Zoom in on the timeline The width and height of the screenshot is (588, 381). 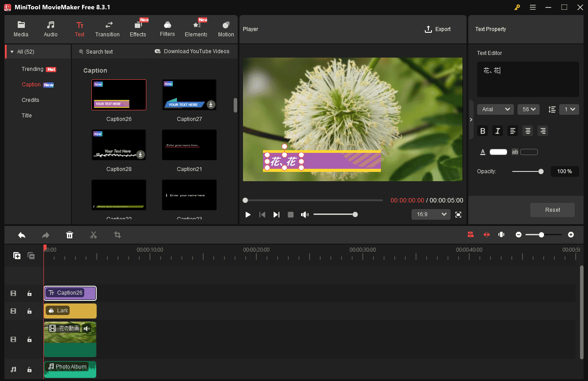(571, 235)
